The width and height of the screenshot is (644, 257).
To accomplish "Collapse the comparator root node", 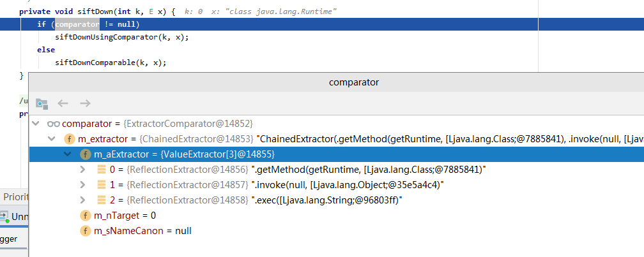I will coord(36,124).
